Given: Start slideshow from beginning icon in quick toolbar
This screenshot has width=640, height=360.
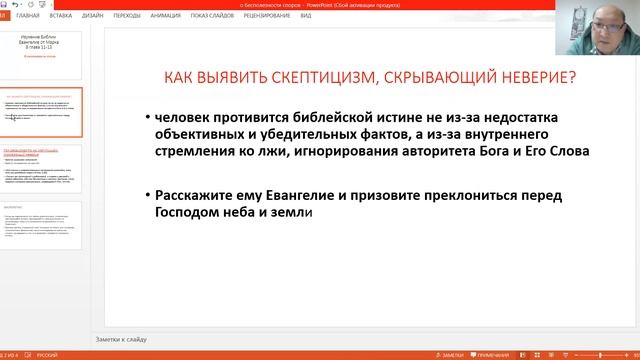Looking at the screenshot, I should [42, 4].
